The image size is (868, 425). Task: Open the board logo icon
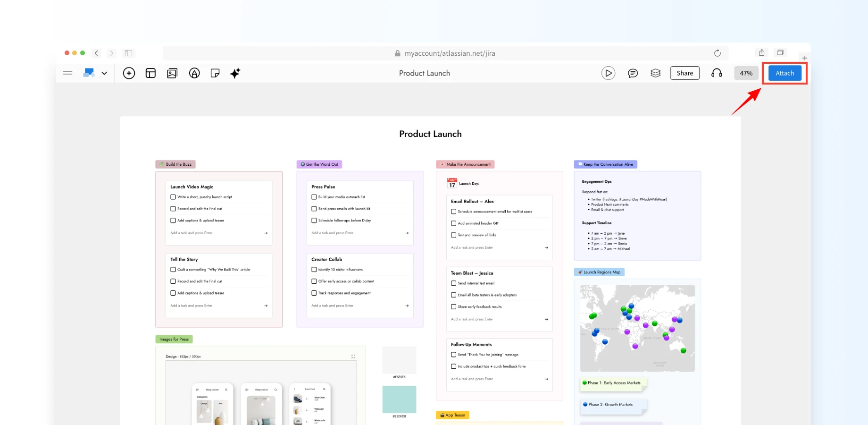pos(89,73)
